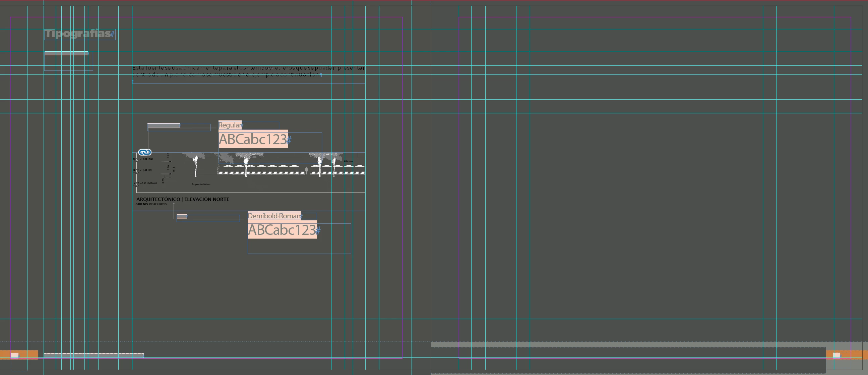Click the 'Proyección Sótano' annotation
This screenshot has width=868, height=375.
201,184
